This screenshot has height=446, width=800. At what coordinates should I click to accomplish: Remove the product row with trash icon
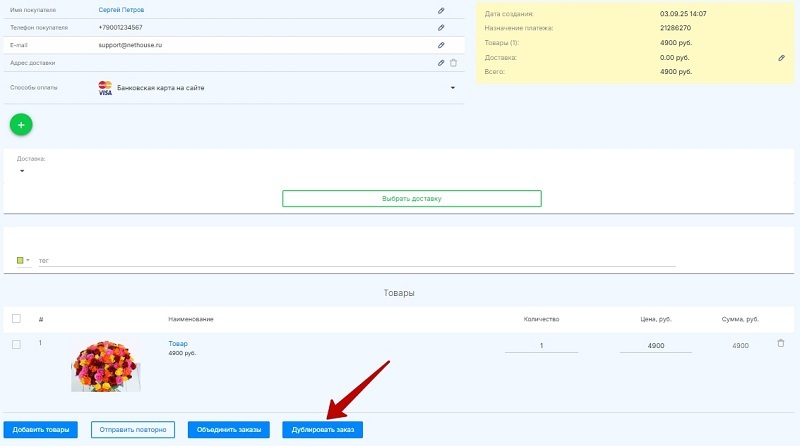coord(781,344)
